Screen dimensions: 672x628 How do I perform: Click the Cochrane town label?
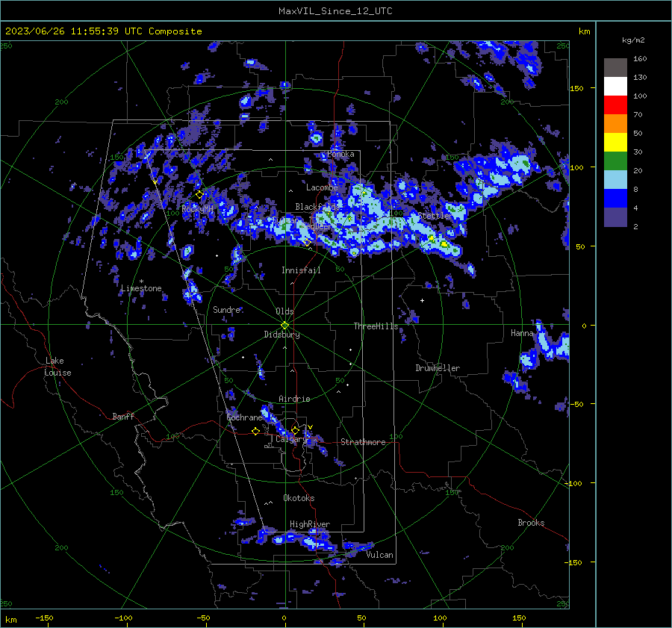(x=244, y=417)
